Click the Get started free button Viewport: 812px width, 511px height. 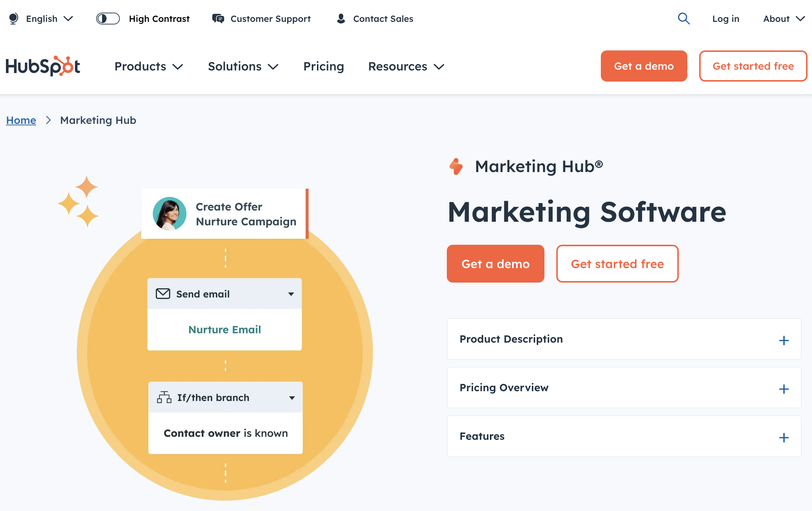pos(616,263)
